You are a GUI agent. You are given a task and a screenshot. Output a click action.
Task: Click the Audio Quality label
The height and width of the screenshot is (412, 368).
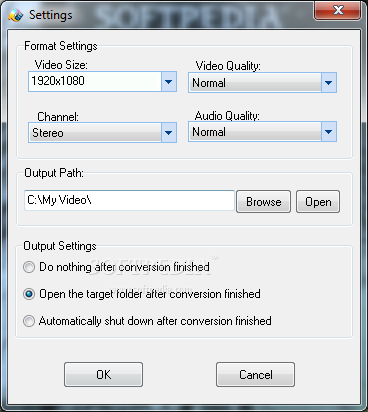point(227,116)
